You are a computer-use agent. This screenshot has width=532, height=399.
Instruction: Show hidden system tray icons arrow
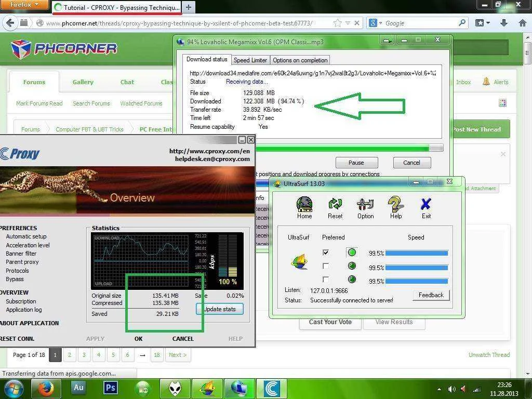pyautogui.click(x=440, y=389)
